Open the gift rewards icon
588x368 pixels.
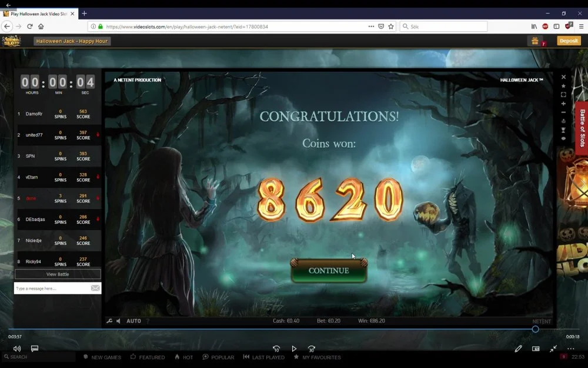click(x=534, y=41)
